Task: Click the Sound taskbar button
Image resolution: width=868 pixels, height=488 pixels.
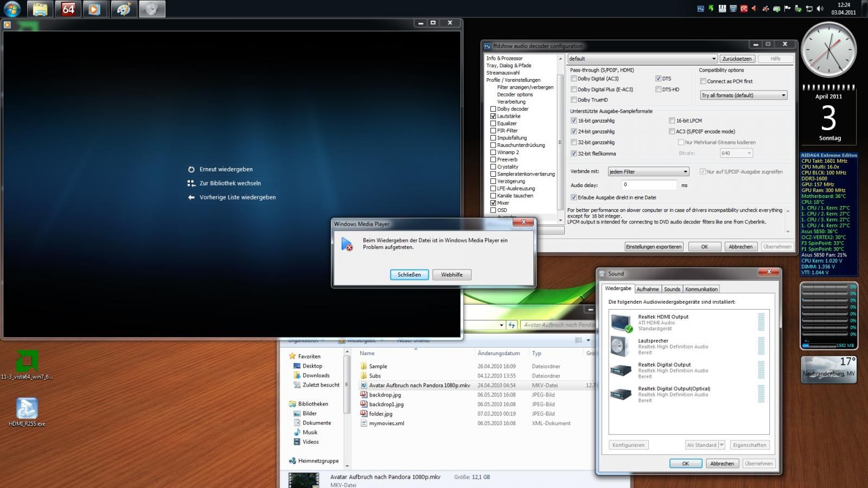Action: coord(152,9)
